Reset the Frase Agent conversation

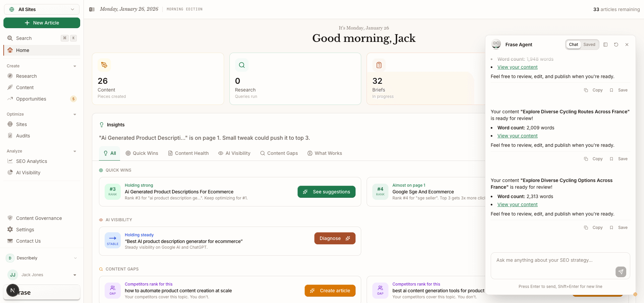coord(616,45)
